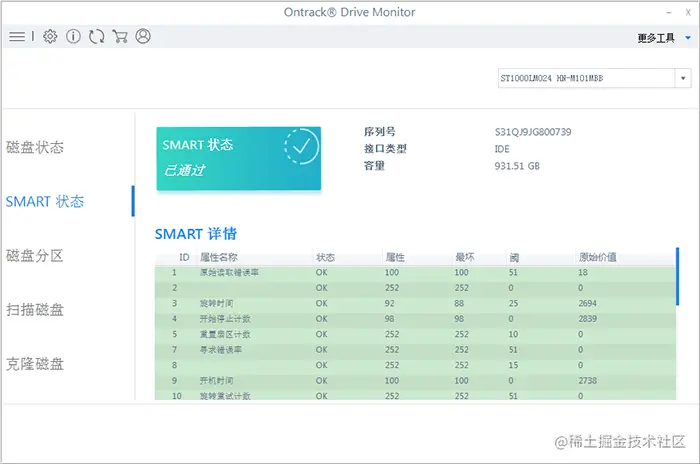Open the hamburger menu icon

tap(17, 36)
